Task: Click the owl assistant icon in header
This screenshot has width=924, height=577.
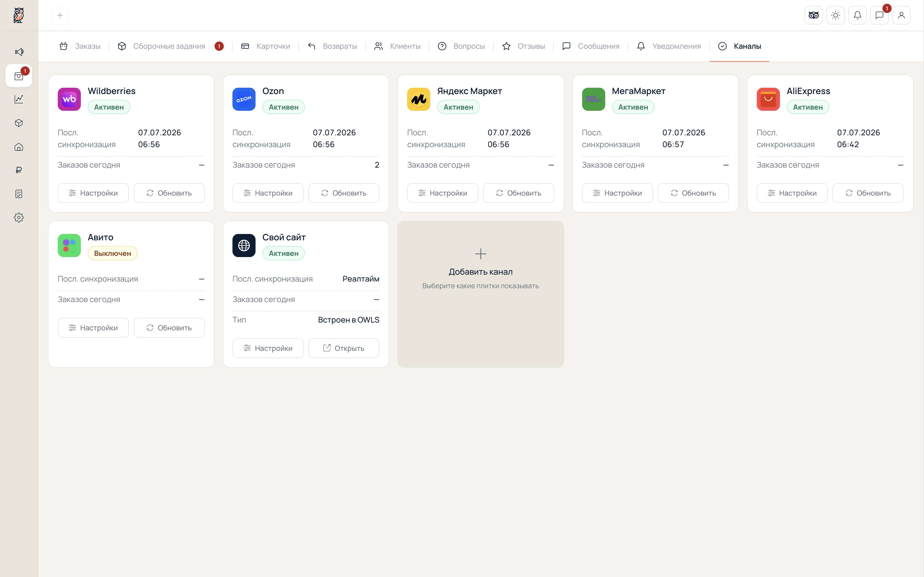Action: 814,15
